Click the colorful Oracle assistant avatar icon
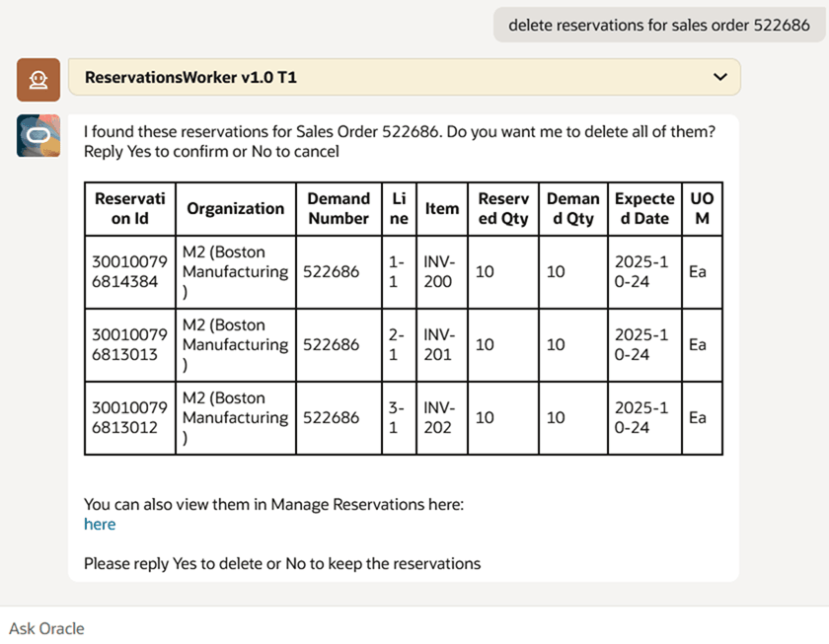 click(38, 135)
